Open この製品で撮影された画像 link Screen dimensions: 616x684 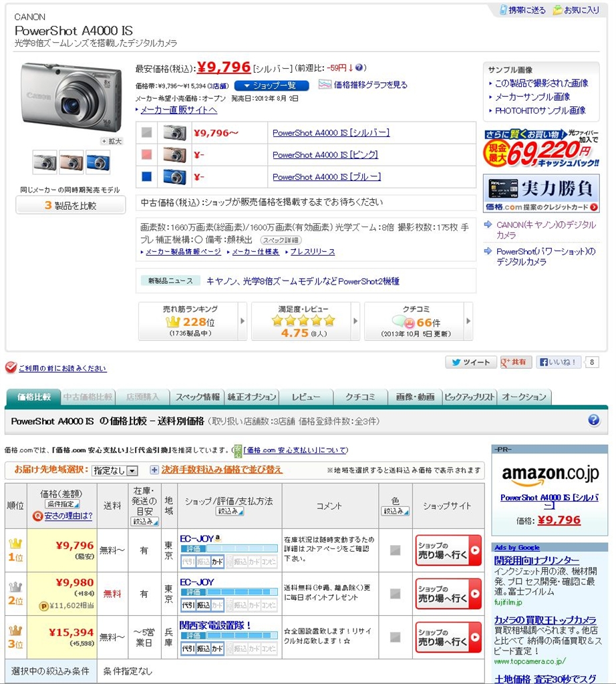[541, 83]
